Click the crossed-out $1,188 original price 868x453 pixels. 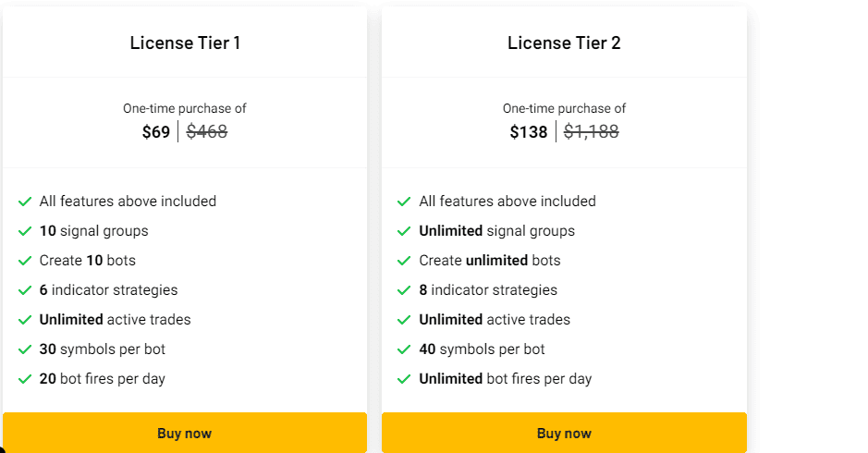592,132
